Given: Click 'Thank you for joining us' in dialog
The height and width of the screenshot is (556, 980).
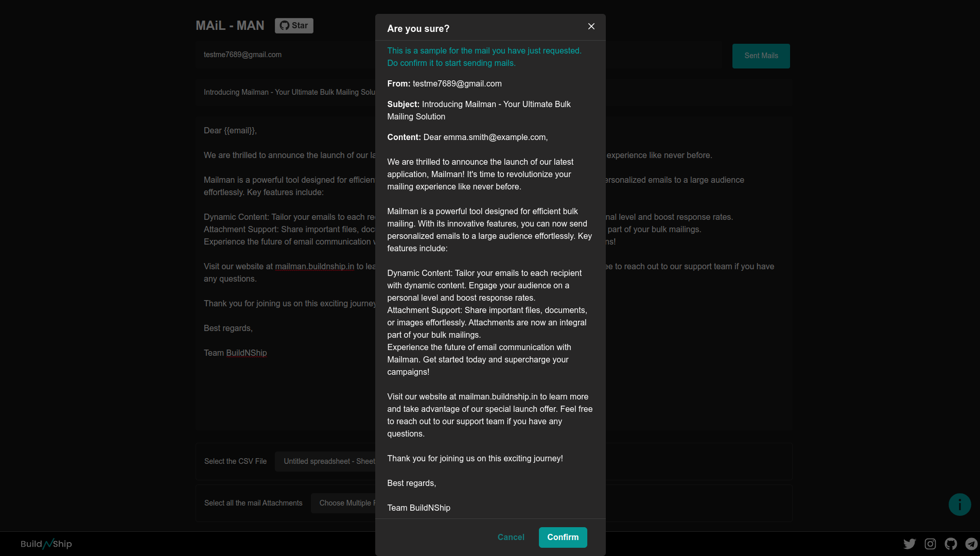Looking at the screenshot, I should (x=475, y=458).
